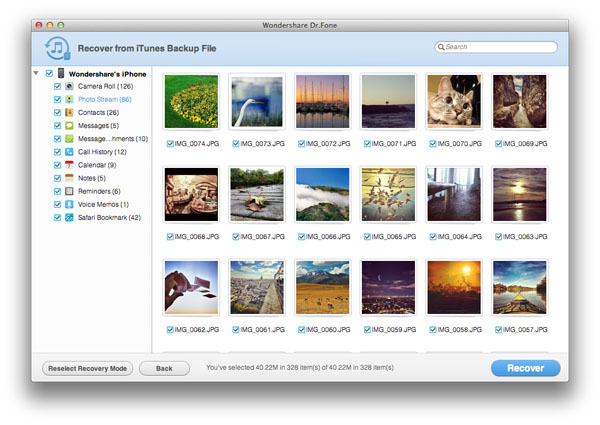
Task: Click the Camera Roll icon in sidebar
Action: pyautogui.click(x=69, y=86)
